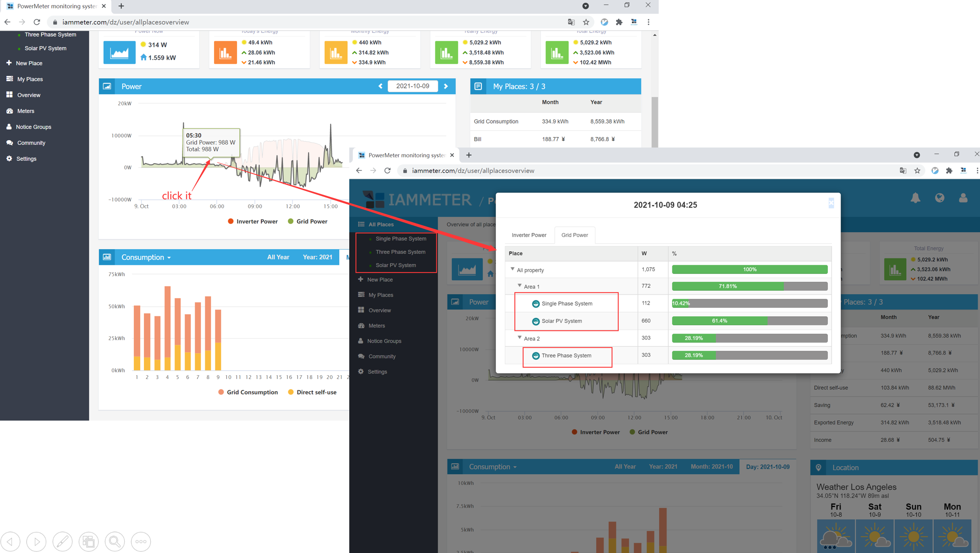Collapse the All property tree row
Image resolution: width=980 pixels, height=553 pixels.
click(x=512, y=269)
